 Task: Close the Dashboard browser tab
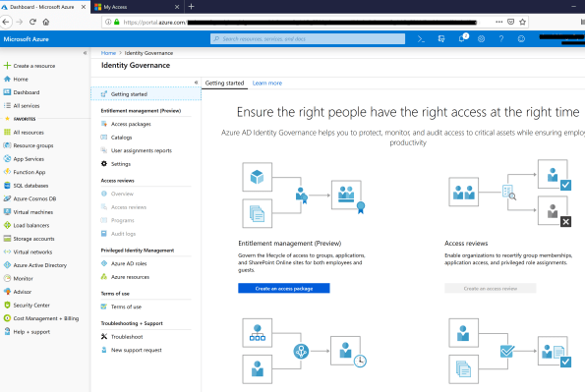tap(84, 7)
